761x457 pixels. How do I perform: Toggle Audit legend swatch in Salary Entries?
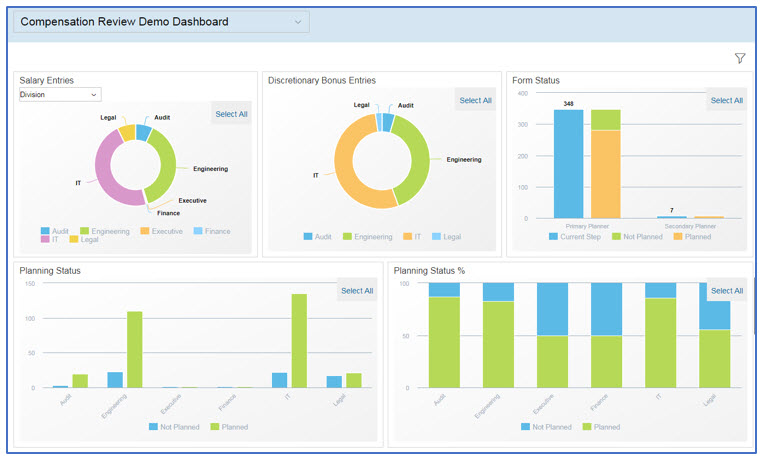point(45,231)
